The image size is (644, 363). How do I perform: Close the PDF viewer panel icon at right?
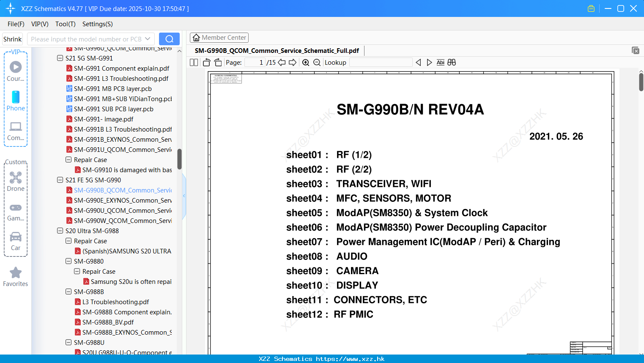click(x=636, y=50)
